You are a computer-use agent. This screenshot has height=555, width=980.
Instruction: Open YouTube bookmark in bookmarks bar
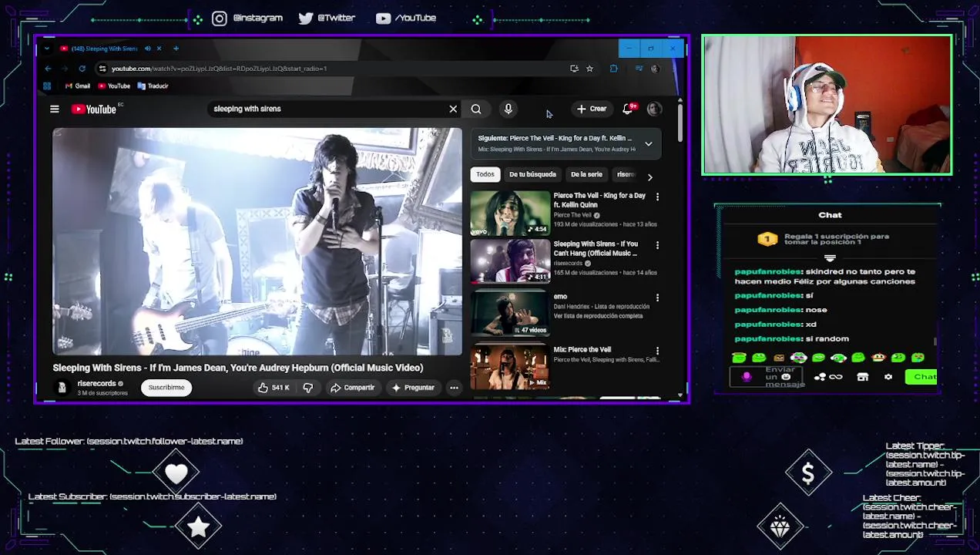(x=113, y=86)
